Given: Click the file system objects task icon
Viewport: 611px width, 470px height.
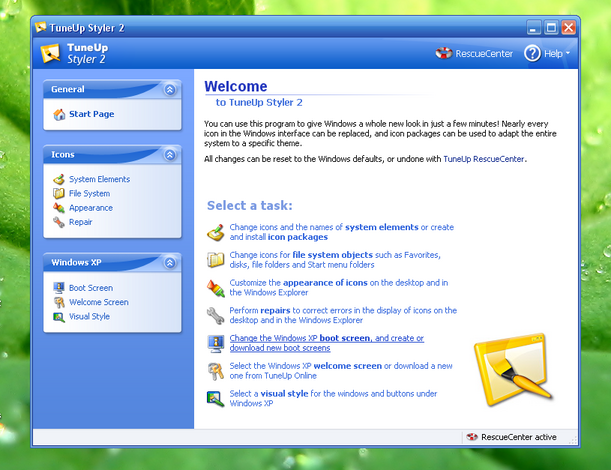Looking at the screenshot, I should click(215, 260).
